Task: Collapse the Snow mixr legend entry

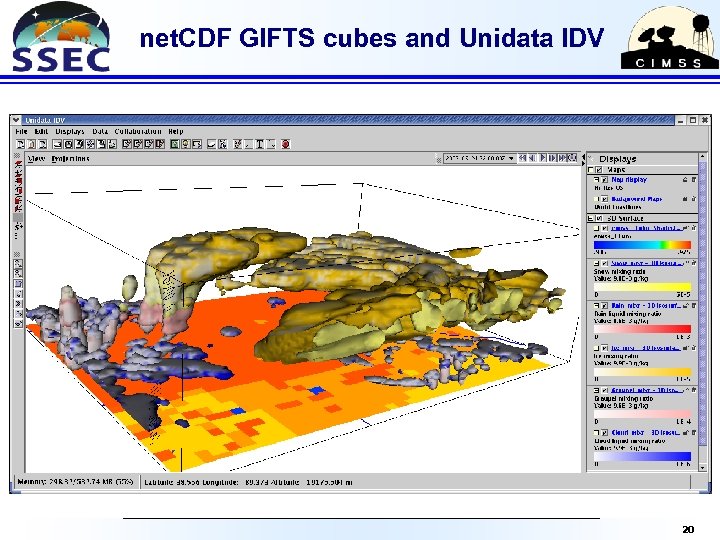Action: [596, 264]
